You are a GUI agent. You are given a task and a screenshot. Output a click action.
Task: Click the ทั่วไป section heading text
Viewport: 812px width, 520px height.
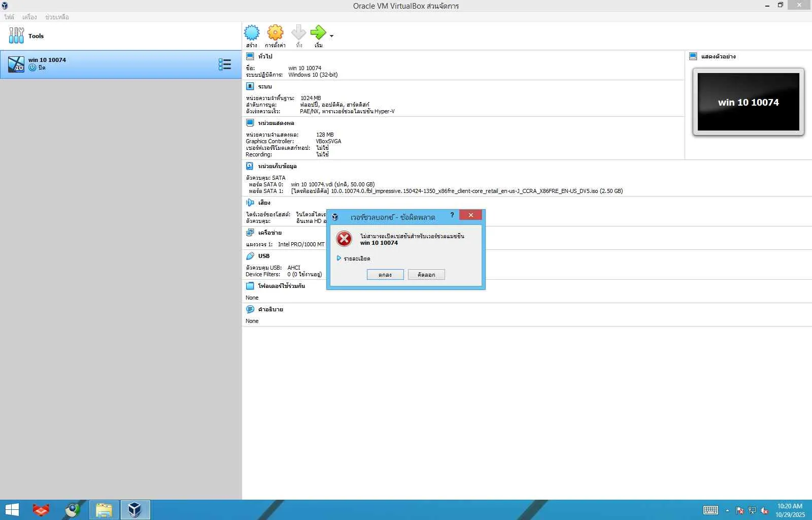click(265, 56)
